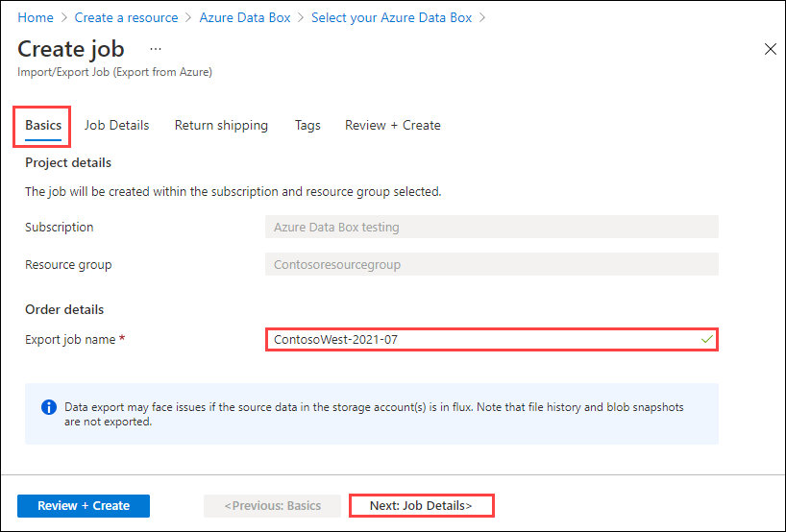Navigate to Azure Data Box breadcrumb

point(245,17)
